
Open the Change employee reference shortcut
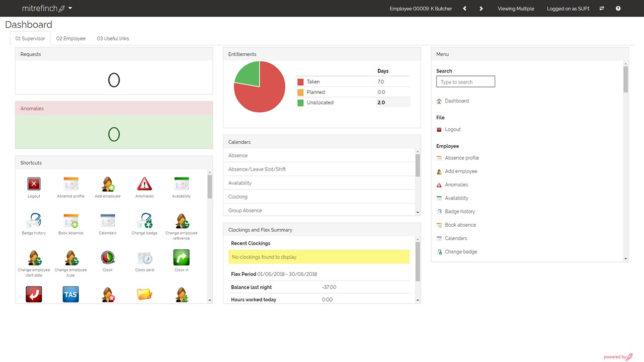click(x=182, y=221)
